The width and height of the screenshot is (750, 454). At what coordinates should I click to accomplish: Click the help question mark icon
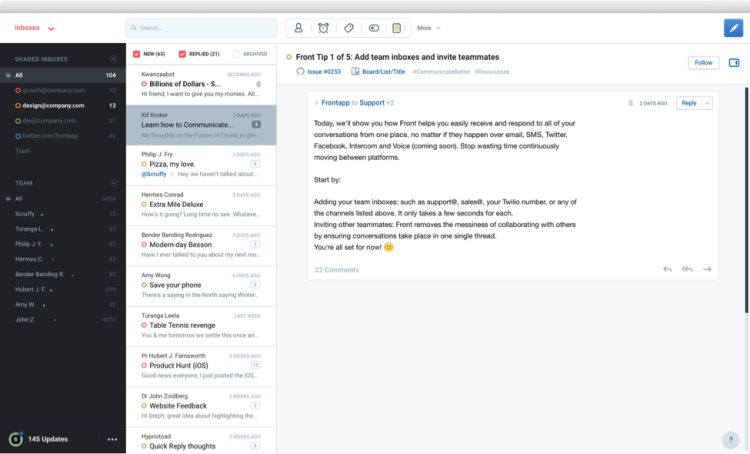(x=730, y=440)
